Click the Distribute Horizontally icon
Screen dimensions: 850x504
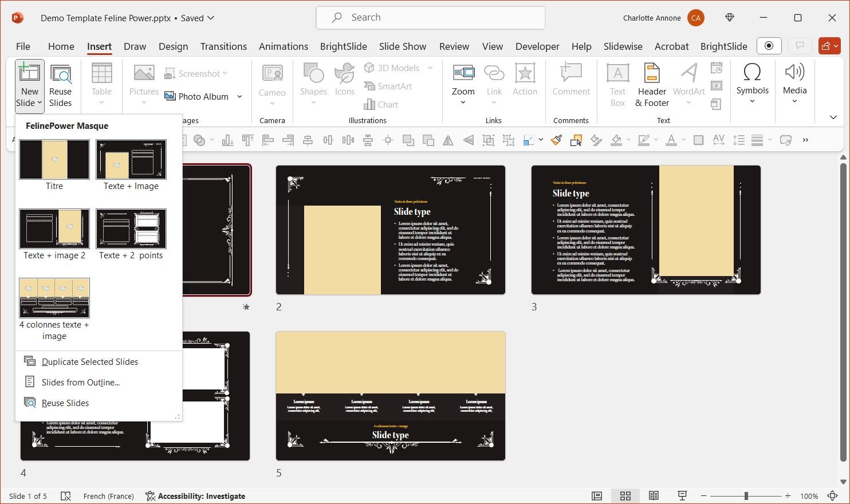(348, 140)
